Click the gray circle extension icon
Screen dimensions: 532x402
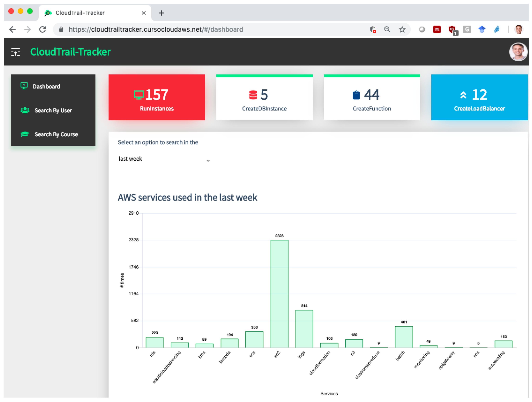pyautogui.click(x=422, y=29)
